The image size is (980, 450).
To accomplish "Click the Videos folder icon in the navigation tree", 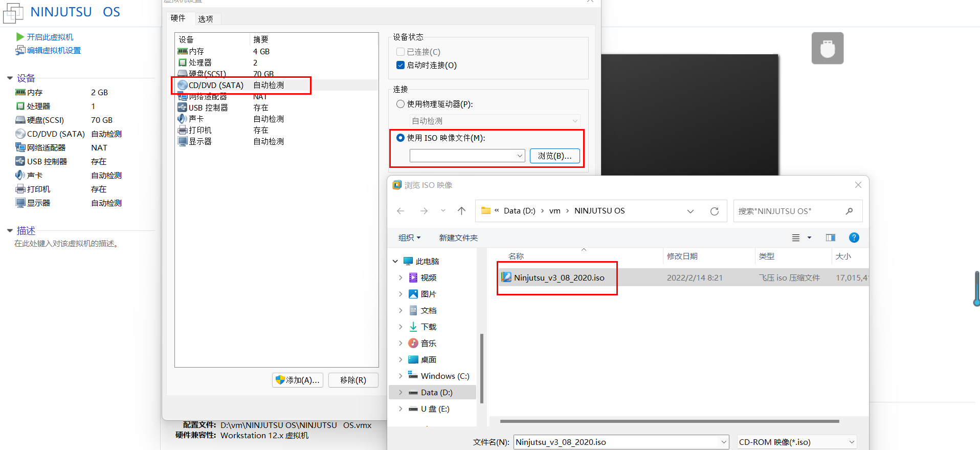I will pos(413,277).
